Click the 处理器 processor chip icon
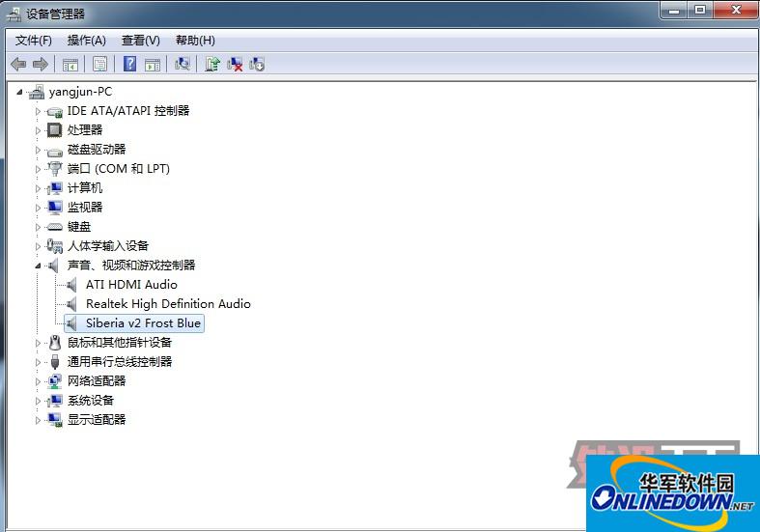Viewport: 760px width, 532px height. point(54,129)
